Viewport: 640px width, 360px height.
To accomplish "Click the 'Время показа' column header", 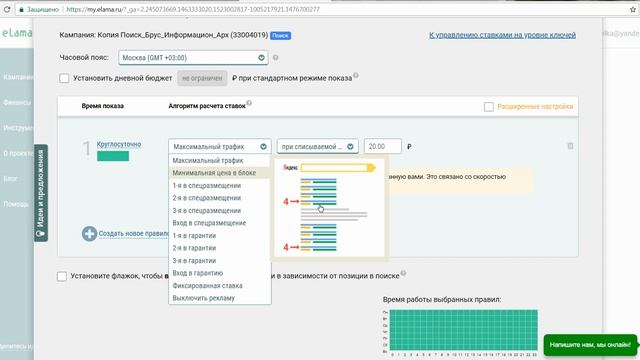I will (x=102, y=106).
